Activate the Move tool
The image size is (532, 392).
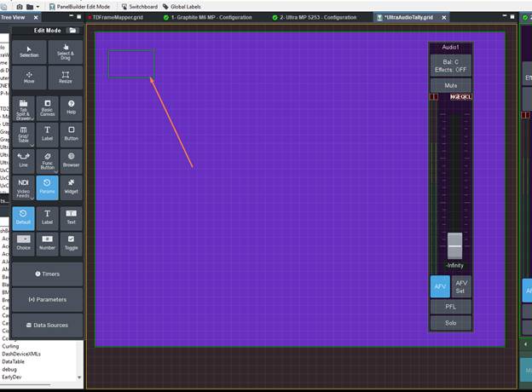(x=29, y=78)
